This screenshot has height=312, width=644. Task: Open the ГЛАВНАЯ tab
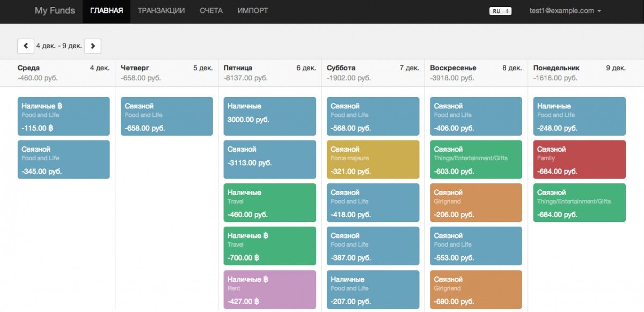[x=106, y=11]
